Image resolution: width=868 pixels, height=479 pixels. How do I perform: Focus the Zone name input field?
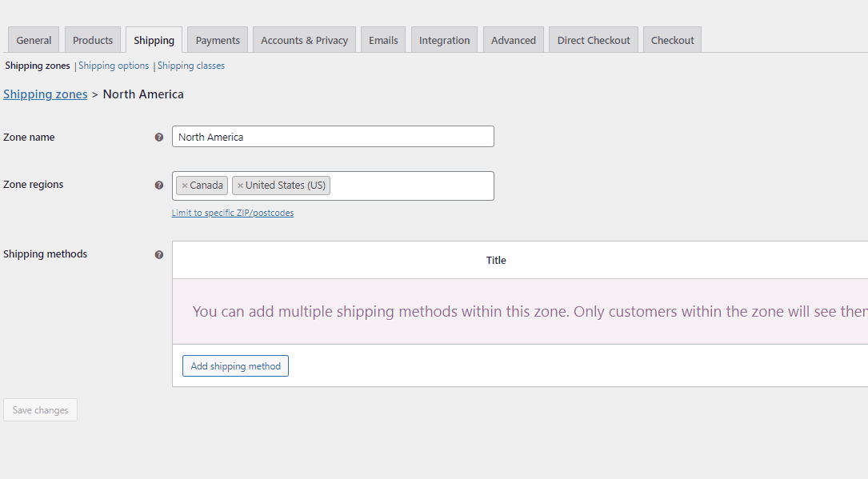pos(333,137)
